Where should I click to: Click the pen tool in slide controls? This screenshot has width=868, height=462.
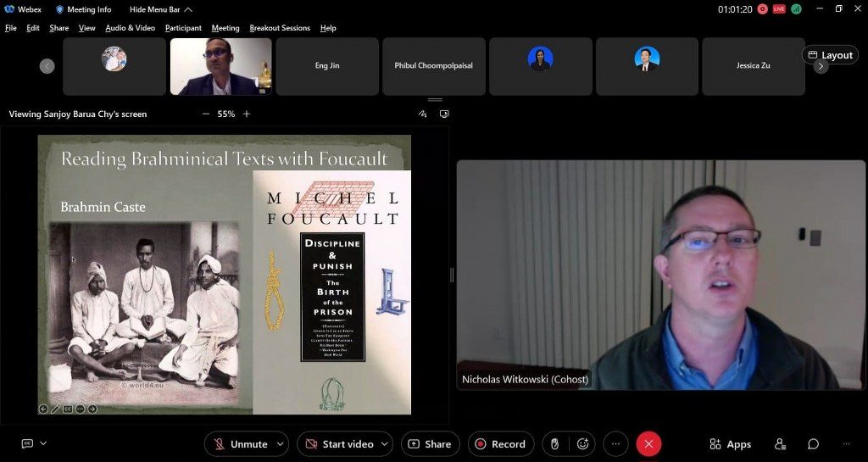click(55, 409)
